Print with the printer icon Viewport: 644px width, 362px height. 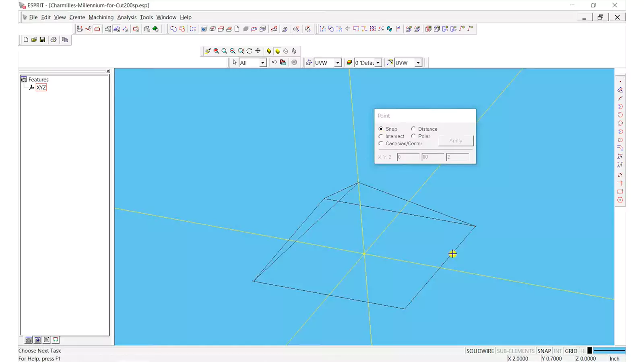click(54, 40)
